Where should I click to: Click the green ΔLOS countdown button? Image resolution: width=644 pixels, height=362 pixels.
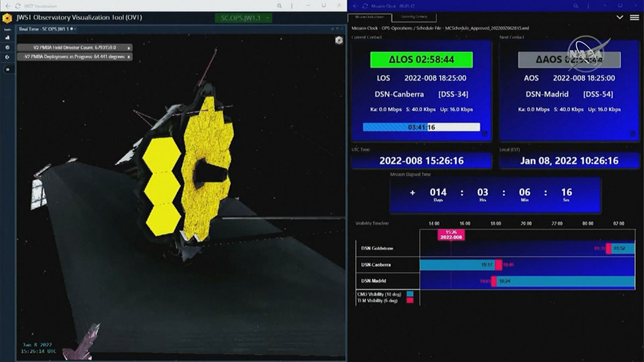click(x=421, y=60)
